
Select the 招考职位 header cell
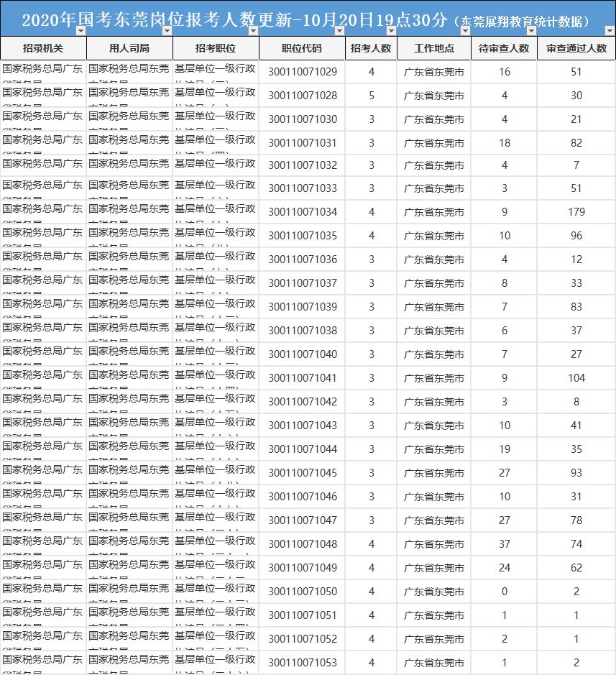click(216, 48)
